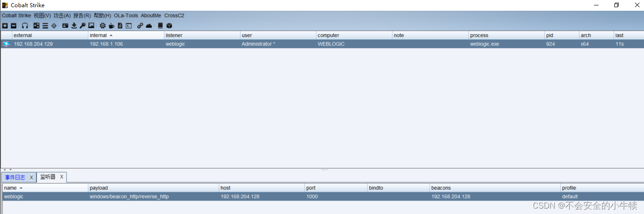Sort sessions by process column header
The image size is (644, 214).
pyautogui.click(x=506, y=35)
